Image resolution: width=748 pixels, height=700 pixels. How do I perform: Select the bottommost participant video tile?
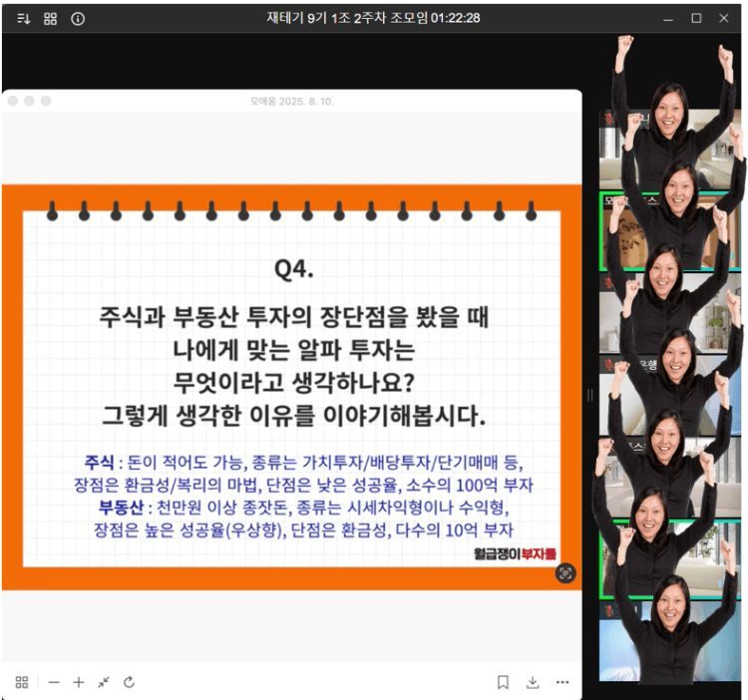[670, 643]
